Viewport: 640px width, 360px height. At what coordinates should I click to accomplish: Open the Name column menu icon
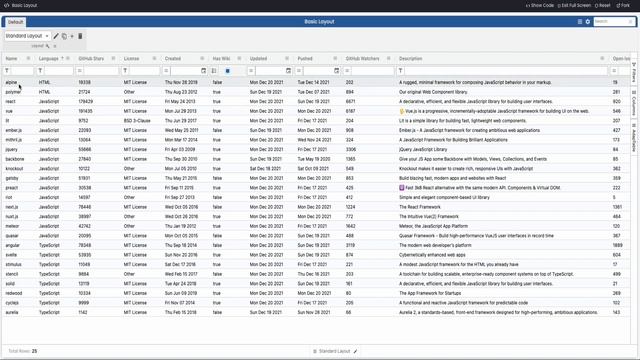click(x=28, y=58)
